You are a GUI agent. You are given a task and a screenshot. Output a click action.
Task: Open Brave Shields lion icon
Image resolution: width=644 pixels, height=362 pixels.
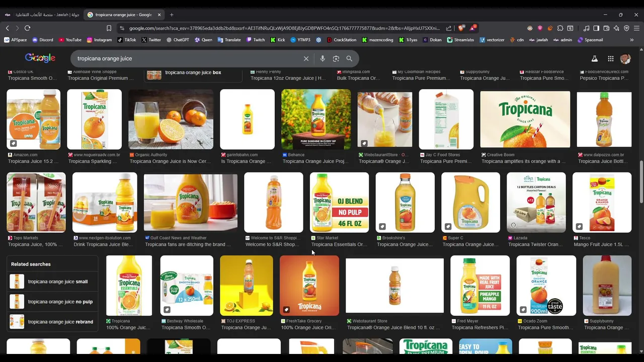(461, 28)
